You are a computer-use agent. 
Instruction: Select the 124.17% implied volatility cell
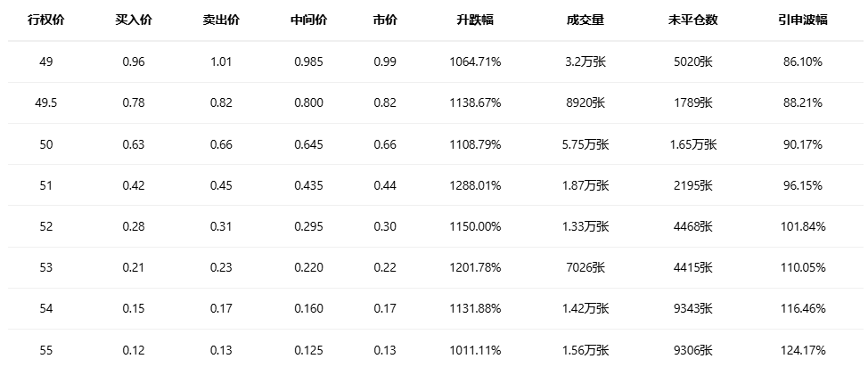click(x=801, y=350)
